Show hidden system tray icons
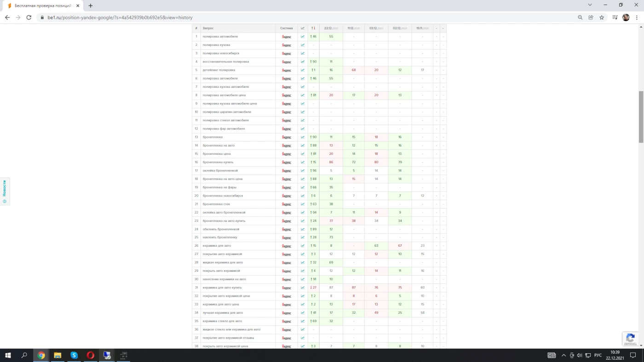 (563, 355)
